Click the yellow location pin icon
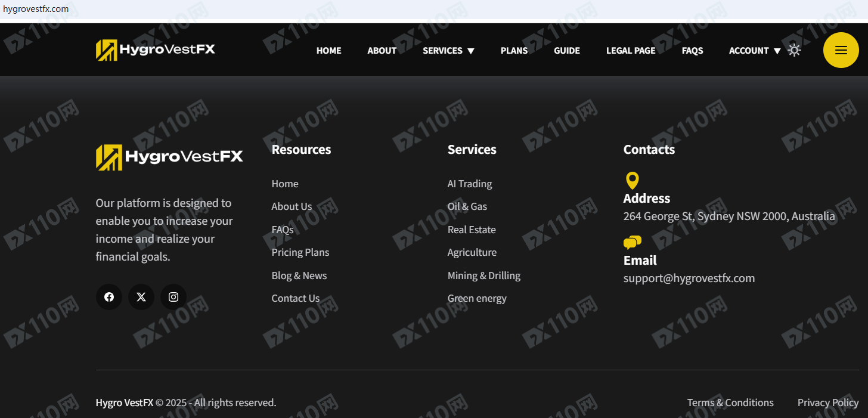Image resolution: width=868 pixels, height=418 pixels. tap(632, 181)
